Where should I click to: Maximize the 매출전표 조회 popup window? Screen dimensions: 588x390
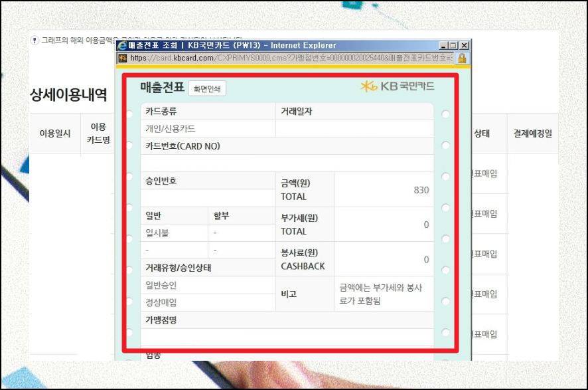[x=454, y=45]
